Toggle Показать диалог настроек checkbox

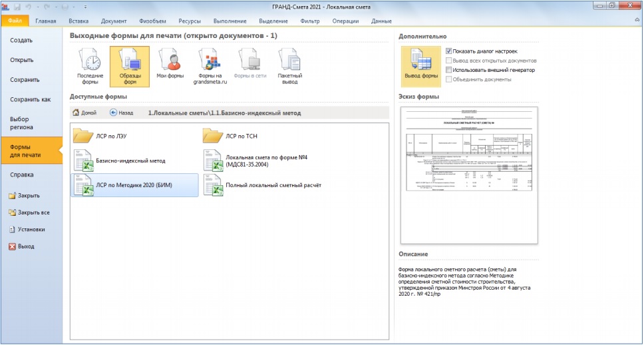(x=449, y=51)
